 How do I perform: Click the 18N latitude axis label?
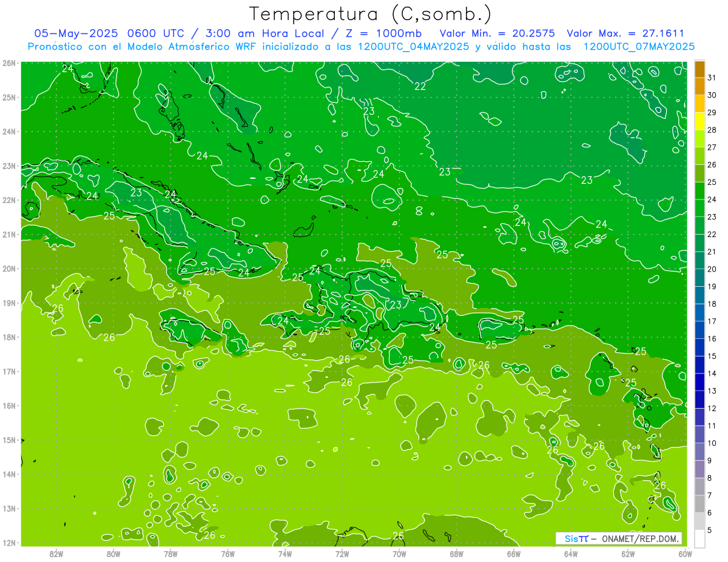[x=8, y=337]
